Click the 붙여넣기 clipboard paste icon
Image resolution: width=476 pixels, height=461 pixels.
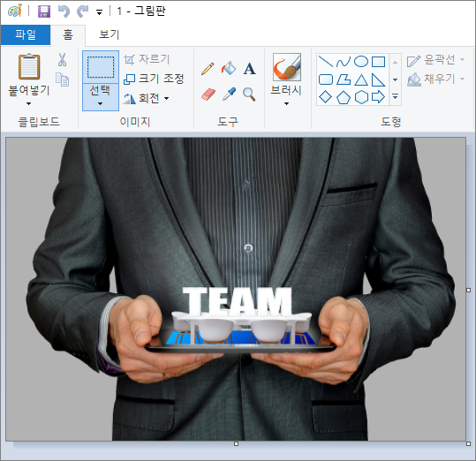(29, 67)
